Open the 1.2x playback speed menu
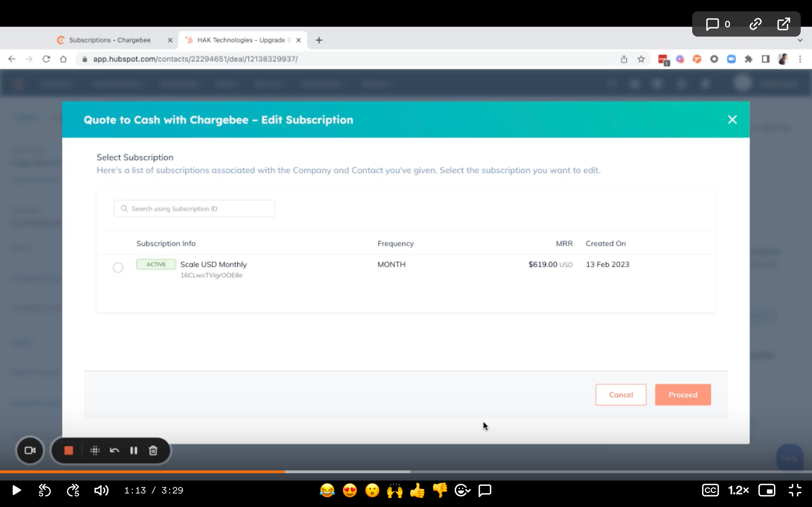Screen dimensions: 812x507 coord(738,490)
